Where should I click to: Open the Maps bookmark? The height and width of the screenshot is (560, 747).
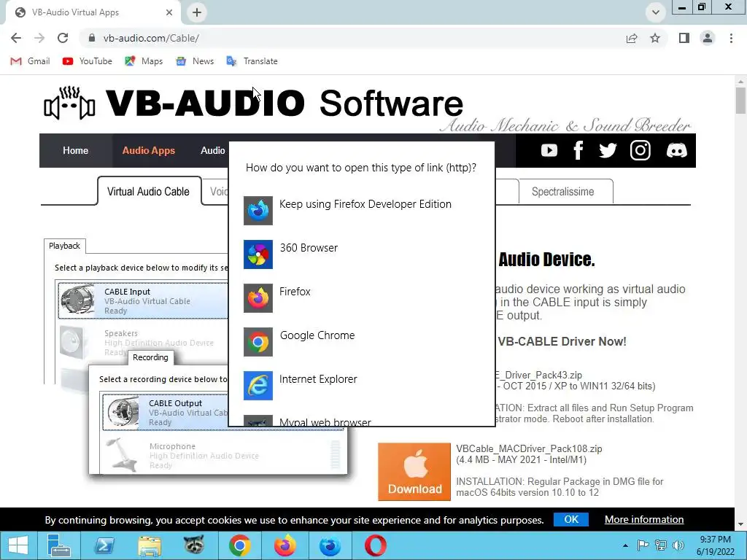[144, 61]
